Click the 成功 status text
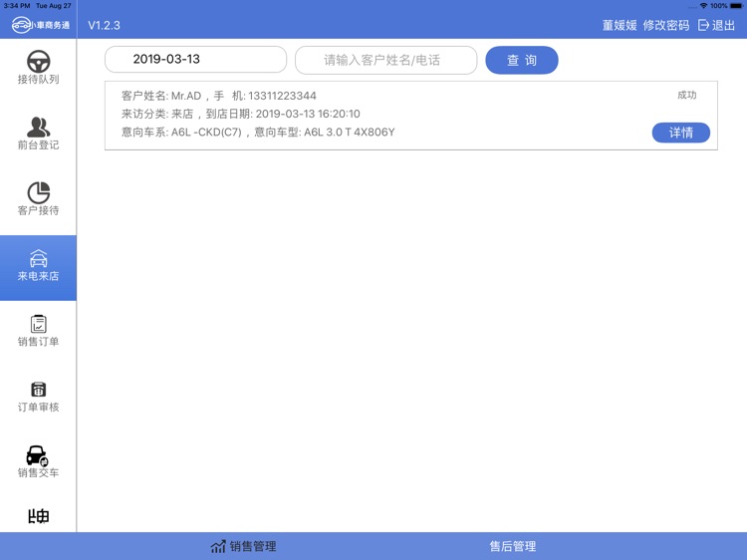Viewport: 747px width, 560px height. point(687,95)
